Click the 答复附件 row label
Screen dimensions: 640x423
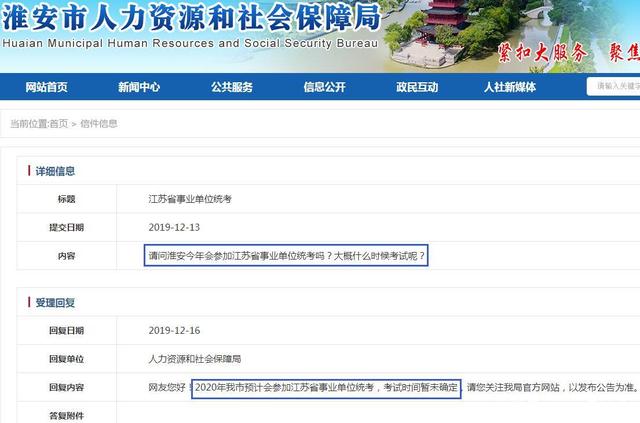(67, 416)
